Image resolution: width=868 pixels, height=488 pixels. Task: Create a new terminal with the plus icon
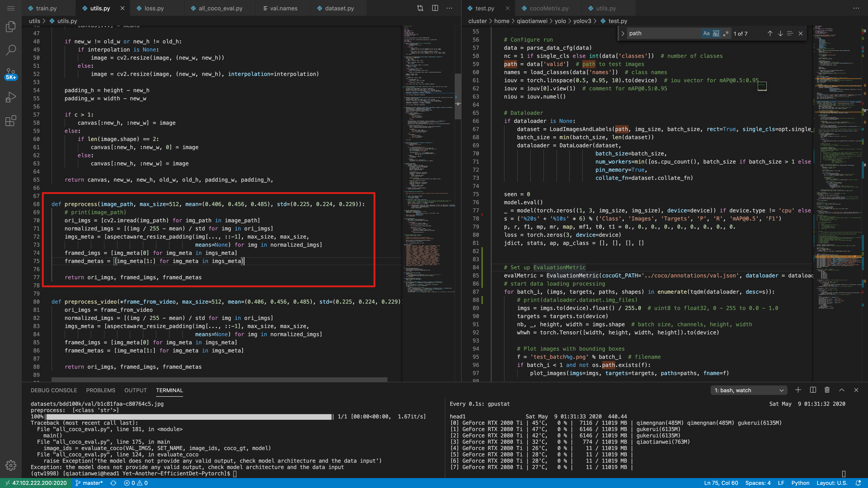798,390
